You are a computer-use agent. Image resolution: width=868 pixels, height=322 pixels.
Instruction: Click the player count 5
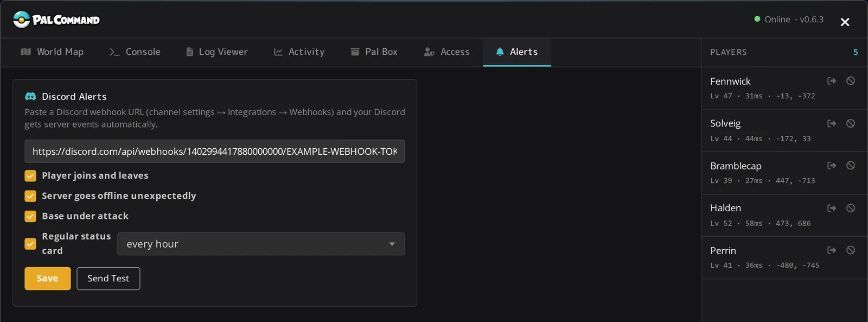[x=856, y=52]
